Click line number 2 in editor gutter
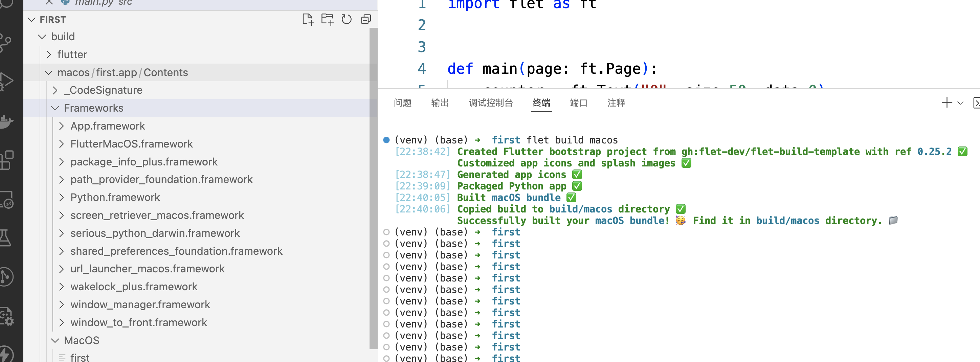Screen dimensions: 980x362 [x=422, y=25]
